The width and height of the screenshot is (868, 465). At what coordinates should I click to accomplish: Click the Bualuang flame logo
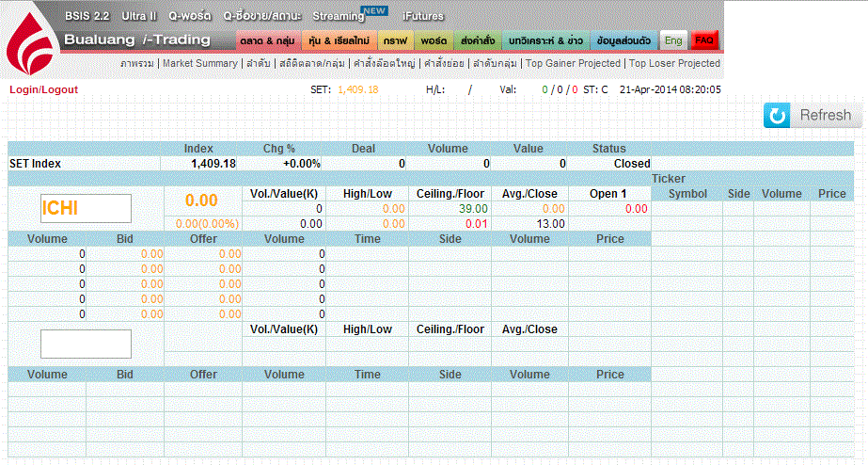pos(30,43)
